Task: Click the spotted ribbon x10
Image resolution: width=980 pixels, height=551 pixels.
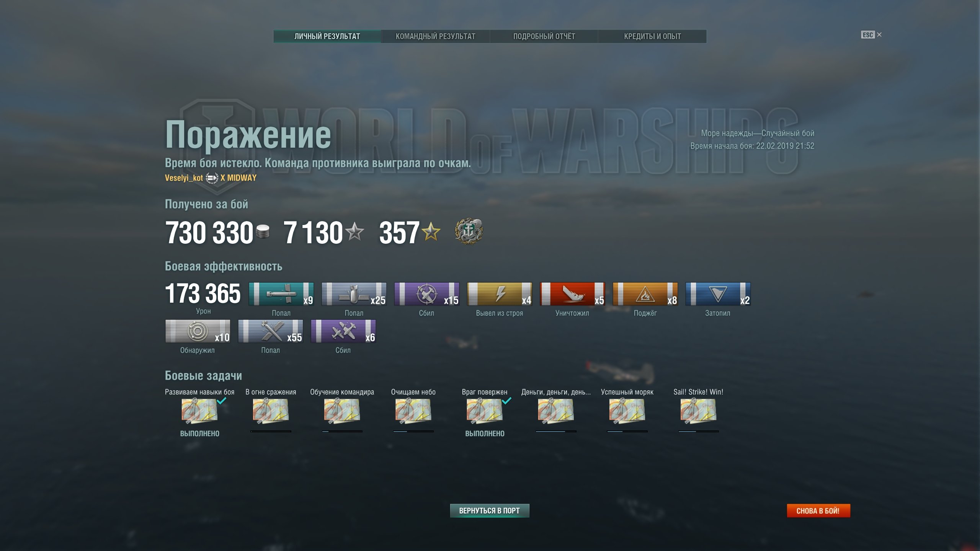Action: click(x=198, y=331)
